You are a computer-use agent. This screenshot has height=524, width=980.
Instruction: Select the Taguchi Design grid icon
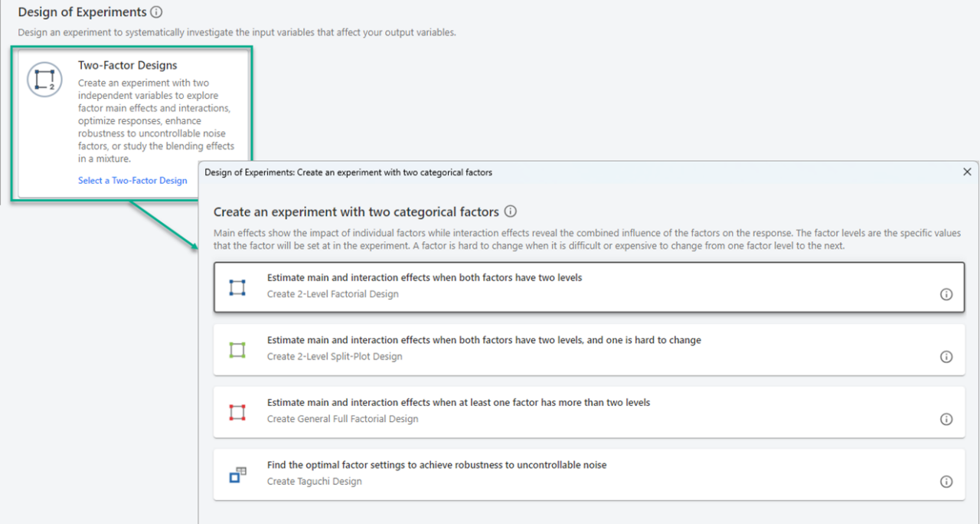[x=237, y=474]
